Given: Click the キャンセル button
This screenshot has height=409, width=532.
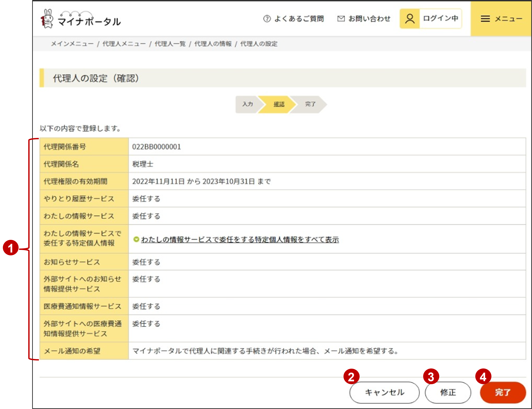Looking at the screenshot, I should [384, 392].
